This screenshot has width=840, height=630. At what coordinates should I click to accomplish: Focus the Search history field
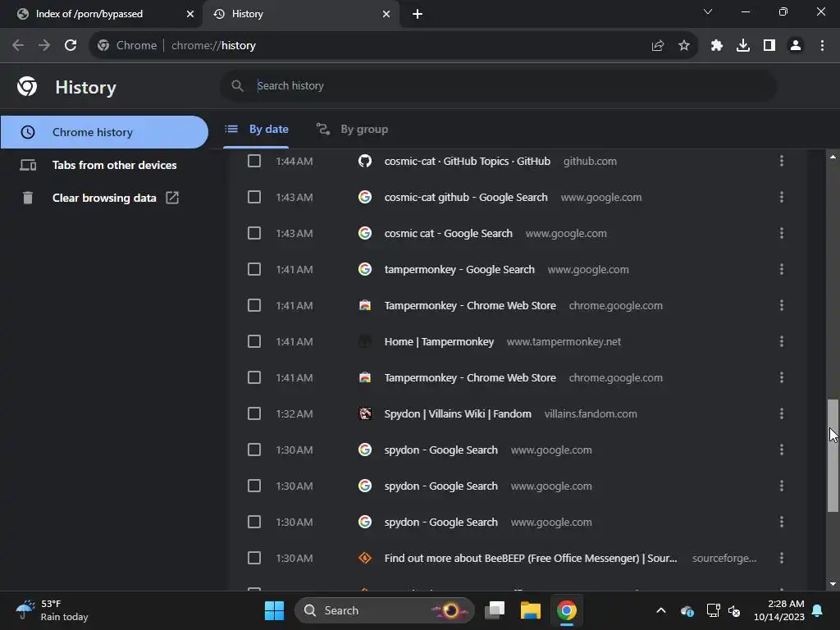(498, 85)
